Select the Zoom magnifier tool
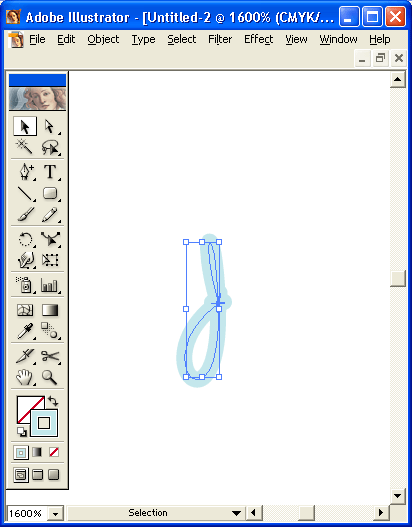The image size is (412, 527). (x=50, y=377)
